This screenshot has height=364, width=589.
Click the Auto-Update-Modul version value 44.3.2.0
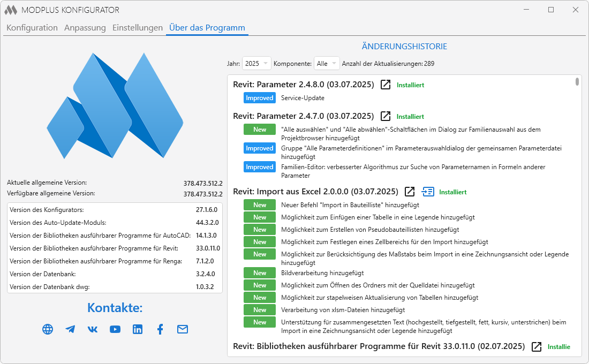[207, 222]
